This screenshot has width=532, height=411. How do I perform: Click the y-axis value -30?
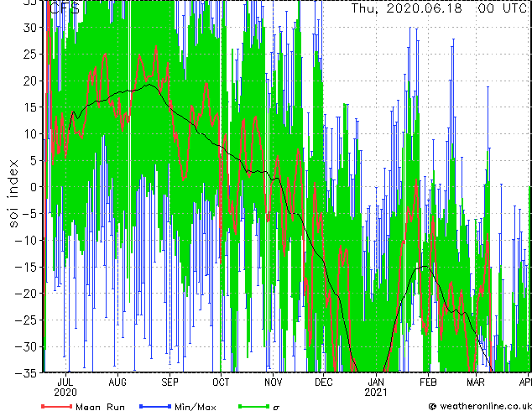pos(25,346)
